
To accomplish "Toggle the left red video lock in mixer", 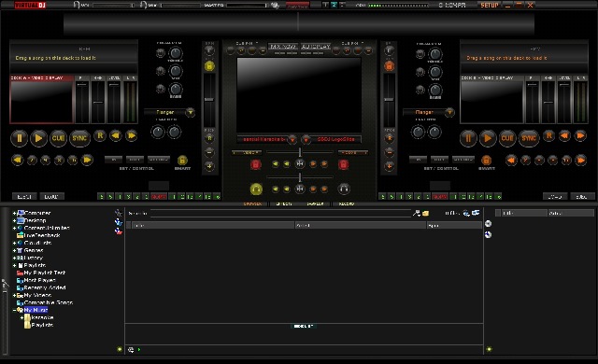I will click(255, 164).
